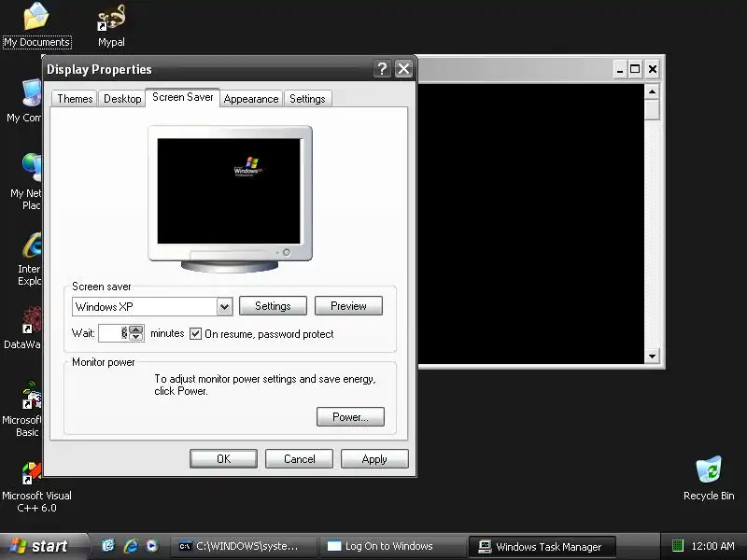747x560 pixels.
Task: Click the Display Properties help question mark
Action: click(x=382, y=69)
